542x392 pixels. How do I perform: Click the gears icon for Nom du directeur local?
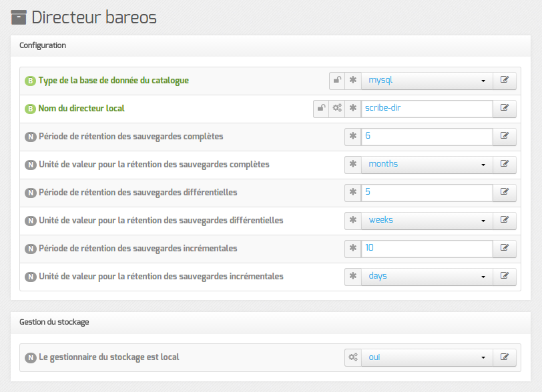pyautogui.click(x=337, y=109)
